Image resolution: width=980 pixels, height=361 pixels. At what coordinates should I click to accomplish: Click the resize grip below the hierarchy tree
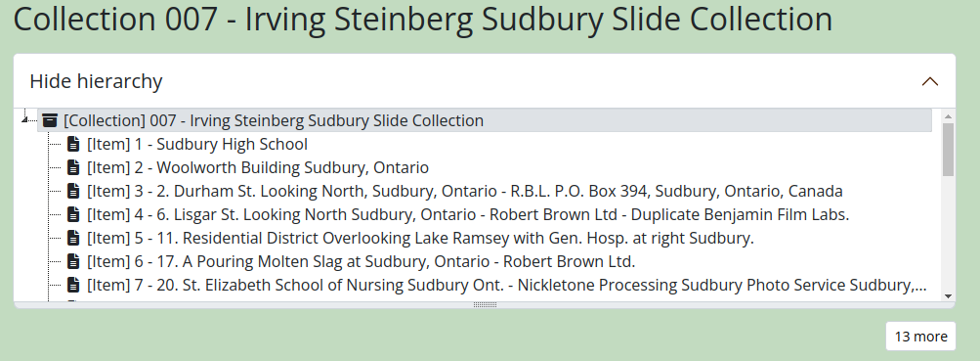(x=485, y=305)
